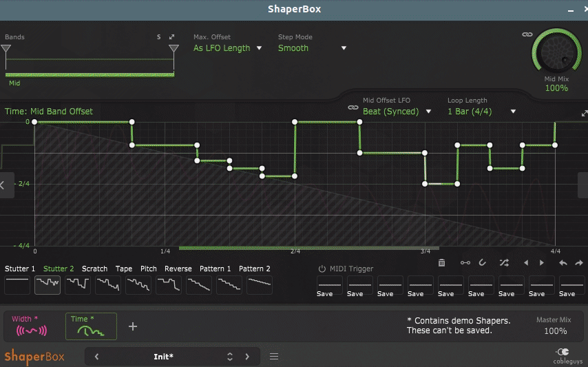
Task: Click the first LFO node at 0
Action: (34, 122)
